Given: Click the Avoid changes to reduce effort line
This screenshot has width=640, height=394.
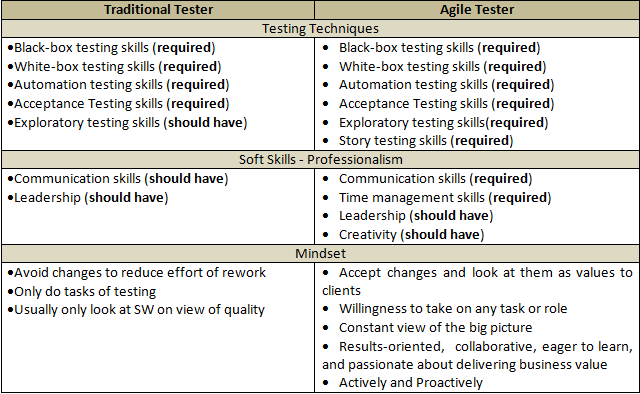Looking at the screenshot, I should [136, 273].
